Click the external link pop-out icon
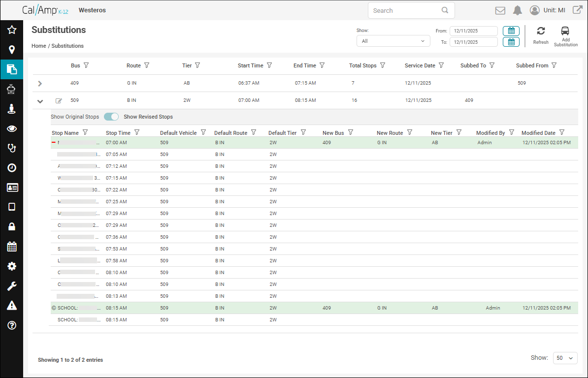This screenshot has height=378, width=588. [578, 10]
